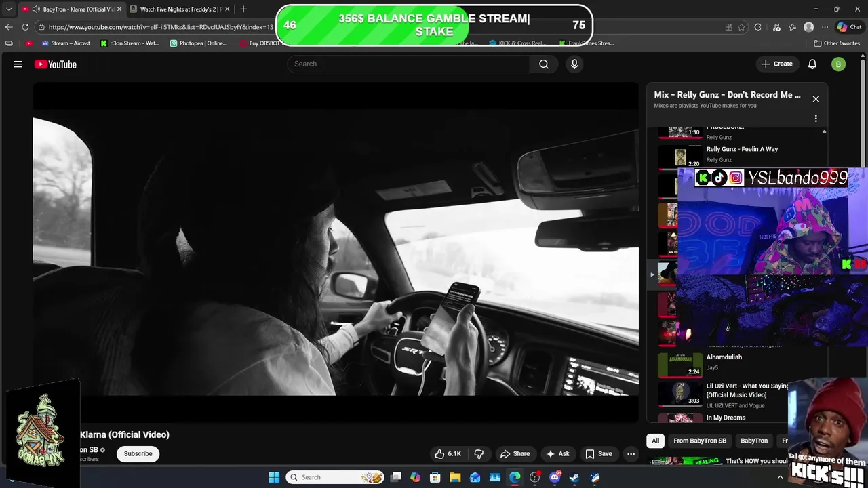Start voice search with microphone icon
The width and height of the screenshot is (868, 488).
tap(574, 64)
